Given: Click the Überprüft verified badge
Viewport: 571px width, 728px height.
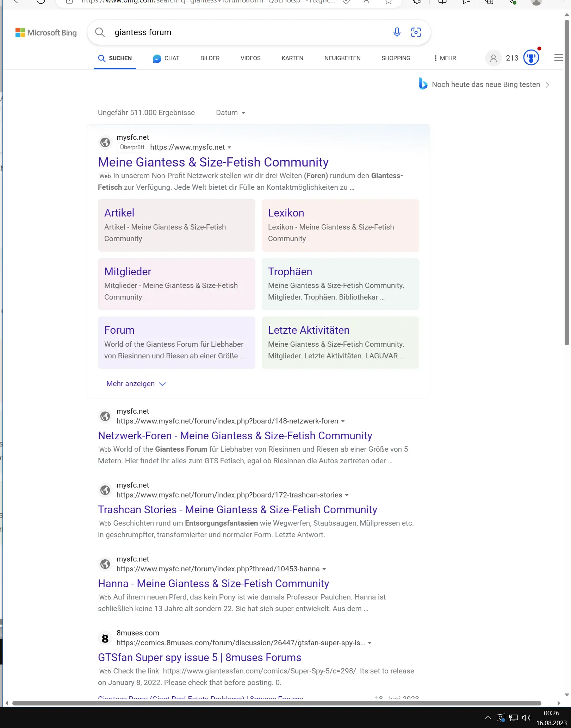Looking at the screenshot, I should pyautogui.click(x=132, y=148).
